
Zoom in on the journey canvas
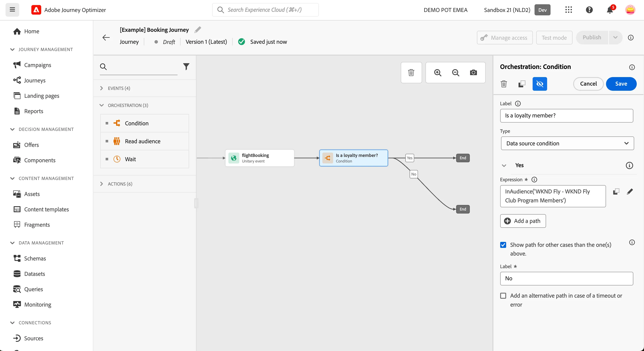[x=438, y=73]
